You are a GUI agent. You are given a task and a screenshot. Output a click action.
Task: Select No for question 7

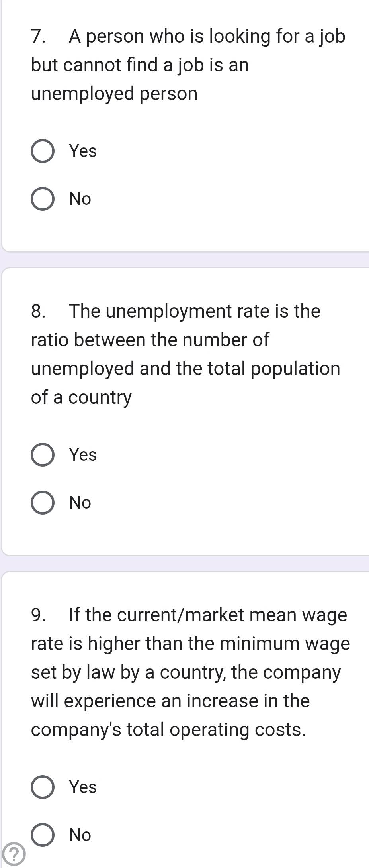click(x=43, y=199)
